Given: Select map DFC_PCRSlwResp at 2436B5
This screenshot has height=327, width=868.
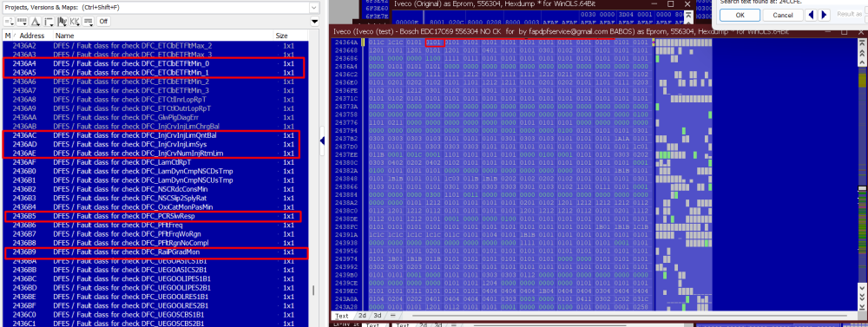Looking at the screenshot, I should pyautogui.click(x=155, y=216).
